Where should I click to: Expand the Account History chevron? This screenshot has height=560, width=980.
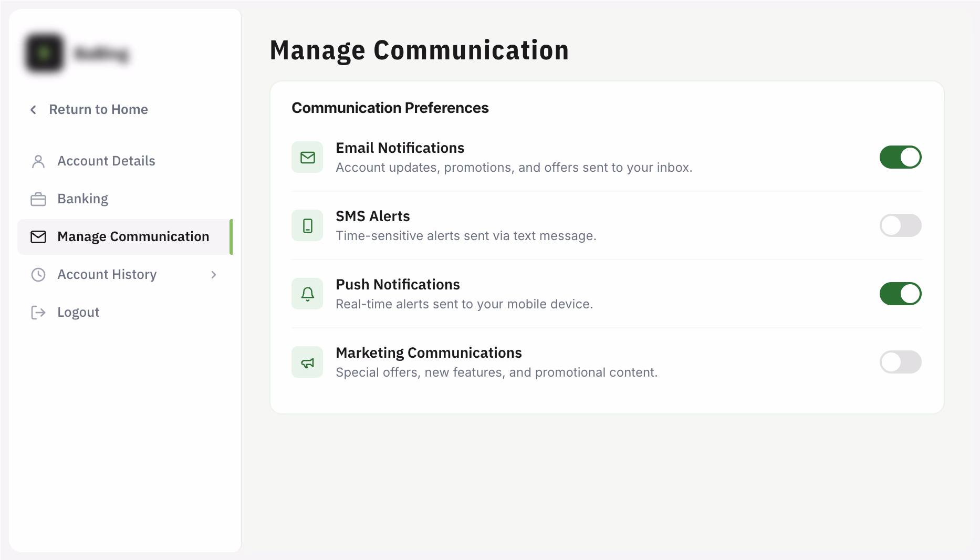click(x=214, y=275)
